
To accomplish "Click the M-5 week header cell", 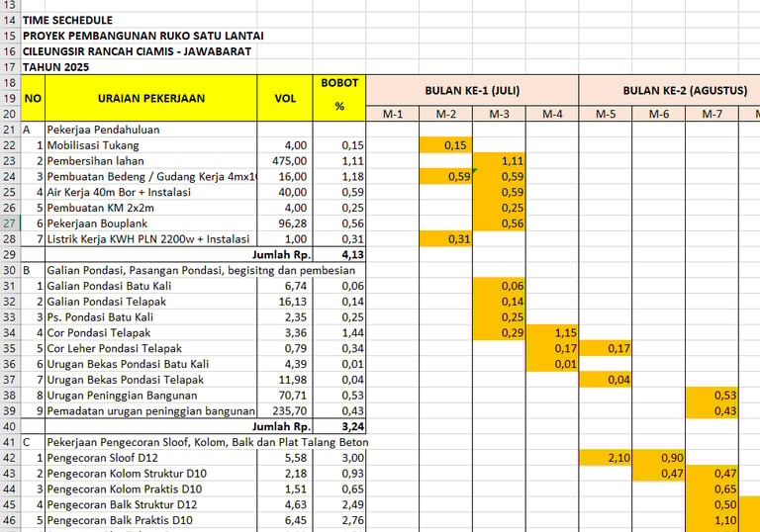I will click(x=606, y=114).
